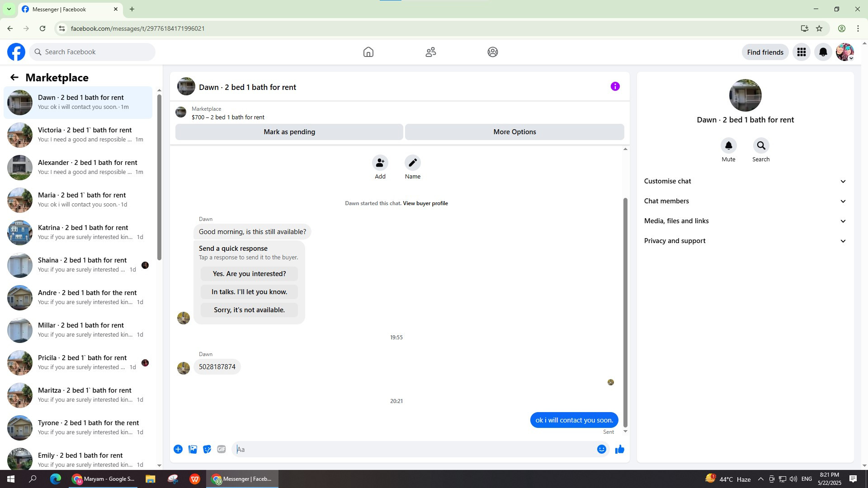868x488 pixels.
Task: Open Windows Start menu
Action: (11, 479)
